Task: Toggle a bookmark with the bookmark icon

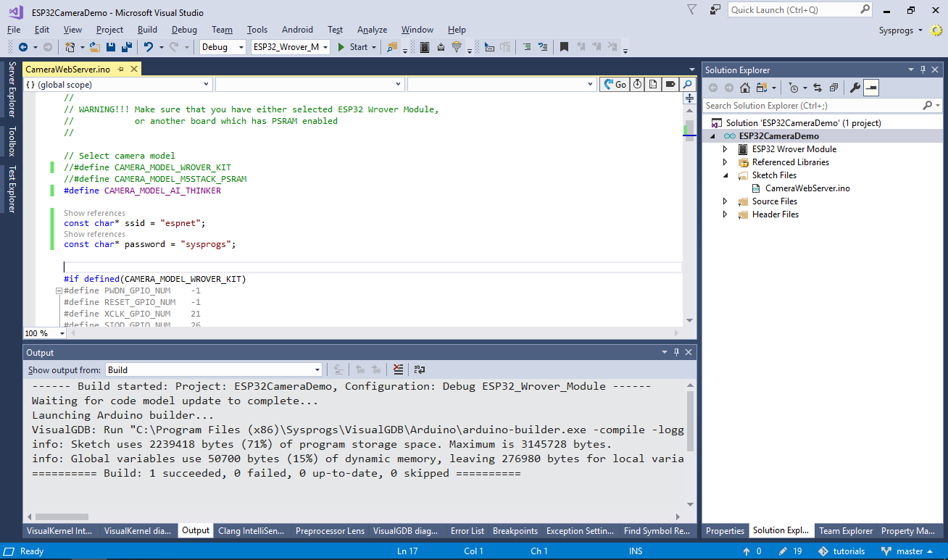Action: pos(564,47)
